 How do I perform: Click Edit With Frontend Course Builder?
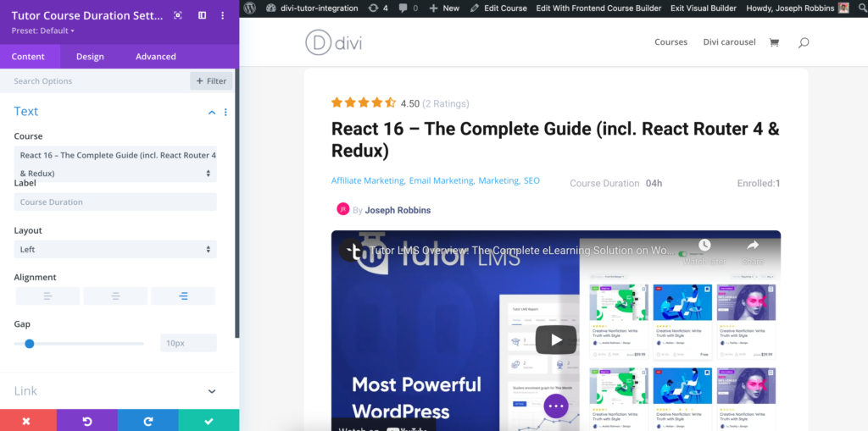(x=598, y=8)
